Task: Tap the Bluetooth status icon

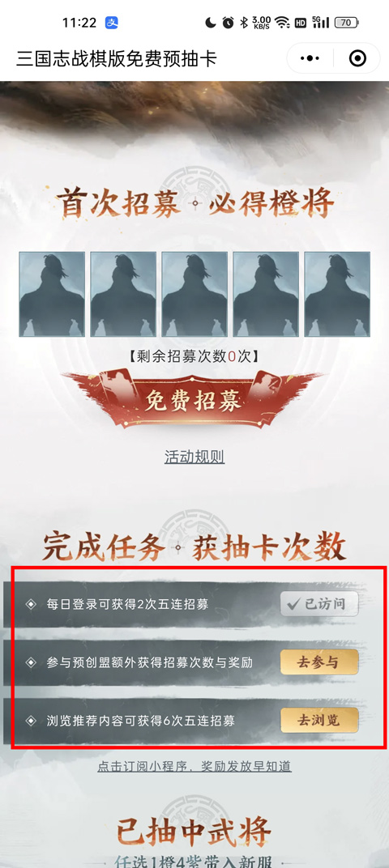Action: (x=243, y=23)
